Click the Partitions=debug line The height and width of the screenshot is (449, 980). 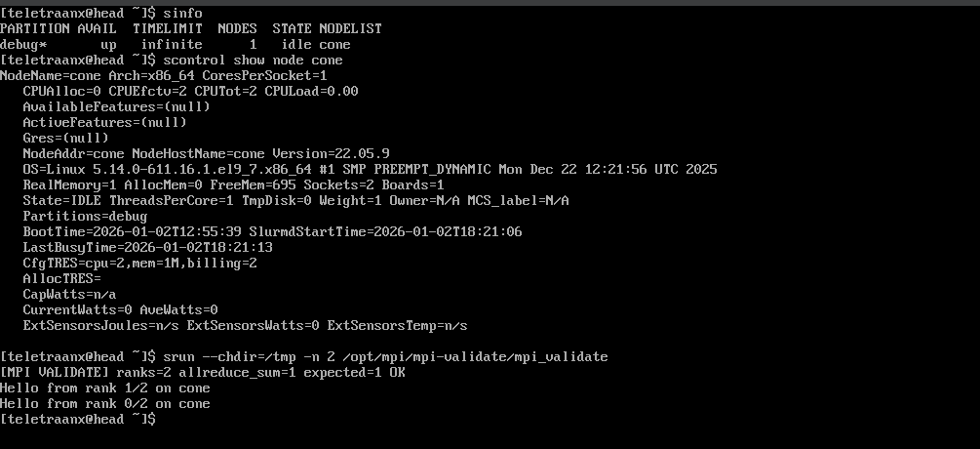tap(85, 216)
